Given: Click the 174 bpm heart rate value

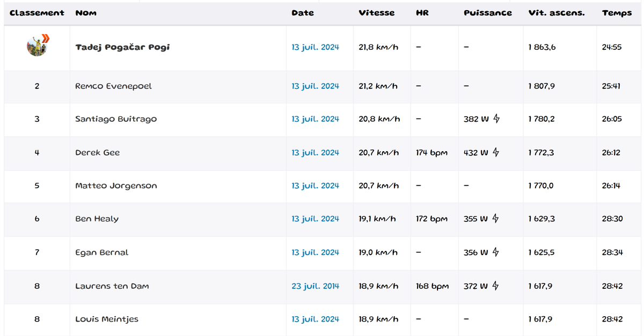Looking at the screenshot, I should click(x=431, y=153).
